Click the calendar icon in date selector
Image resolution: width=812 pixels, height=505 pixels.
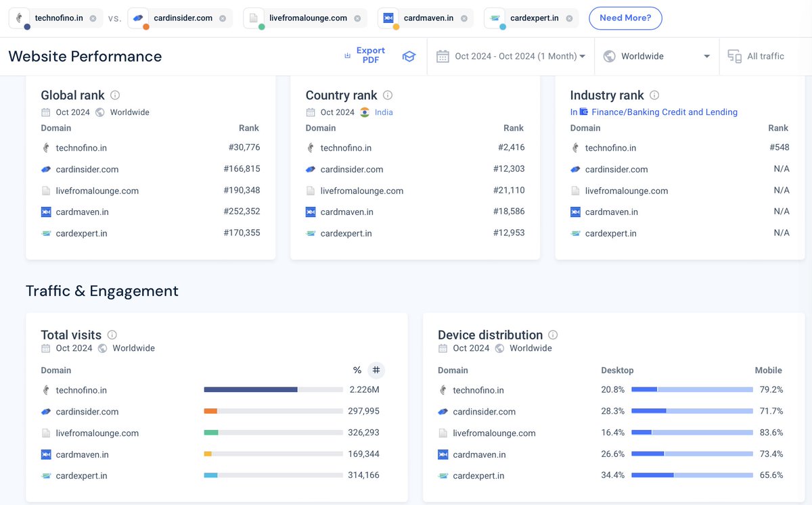443,56
